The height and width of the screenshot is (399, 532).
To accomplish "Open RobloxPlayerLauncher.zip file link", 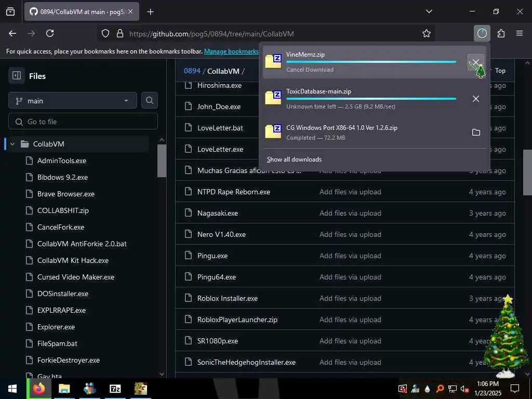I will 237,320.
